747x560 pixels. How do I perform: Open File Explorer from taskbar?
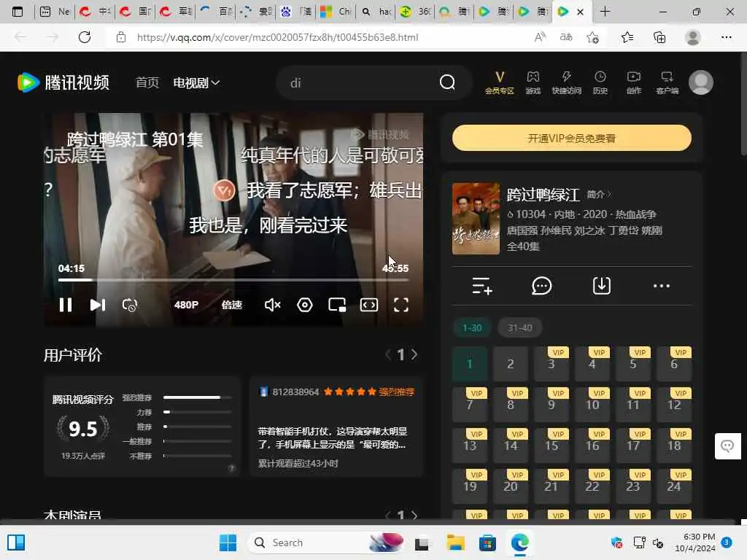[455, 542]
